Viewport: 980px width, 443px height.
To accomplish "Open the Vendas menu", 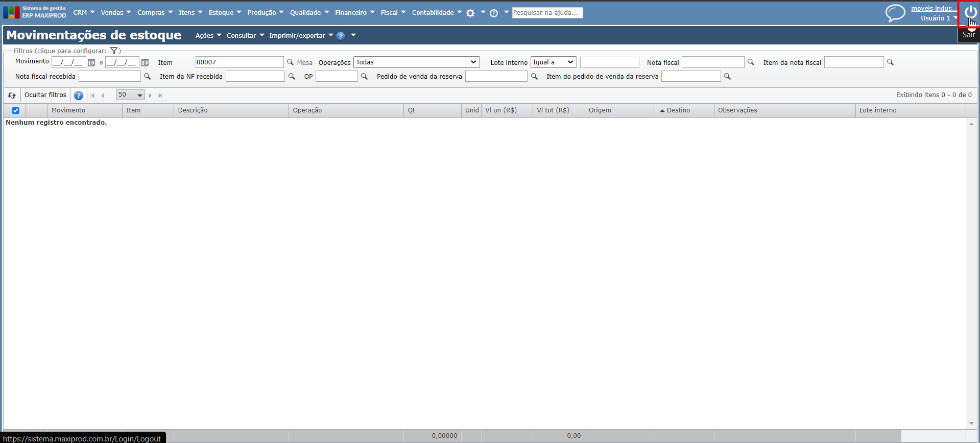I will (x=116, y=12).
